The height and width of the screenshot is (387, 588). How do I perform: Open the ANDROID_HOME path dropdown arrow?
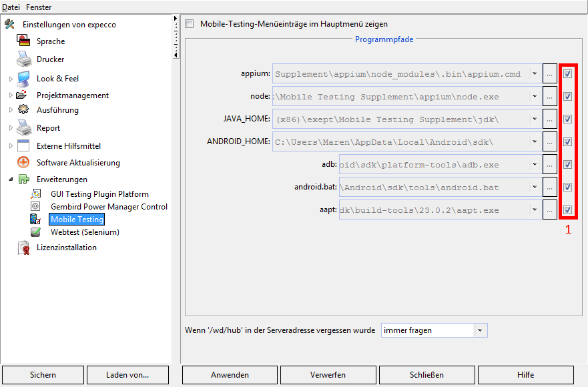pyautogui.click(x=535, y=141)
